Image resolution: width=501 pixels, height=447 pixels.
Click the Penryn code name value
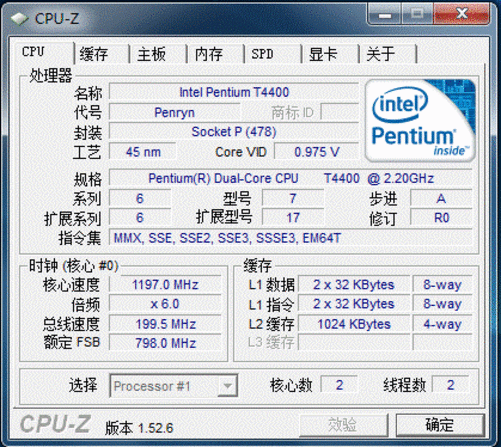174,112
